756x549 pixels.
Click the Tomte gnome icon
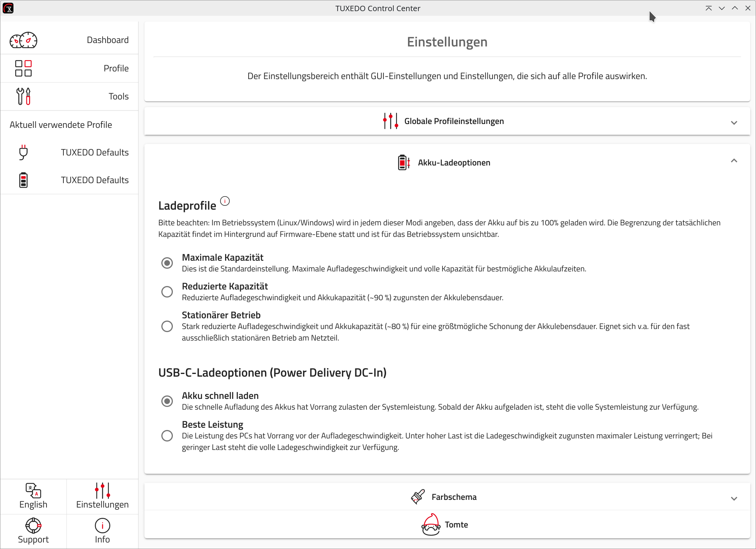pos(431,524)
